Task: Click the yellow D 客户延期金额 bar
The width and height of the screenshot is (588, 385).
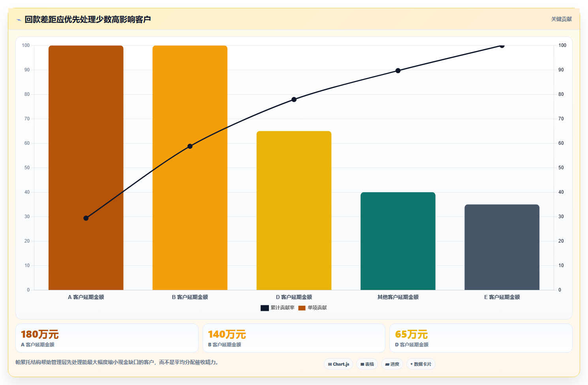Action: click(294, 211)
